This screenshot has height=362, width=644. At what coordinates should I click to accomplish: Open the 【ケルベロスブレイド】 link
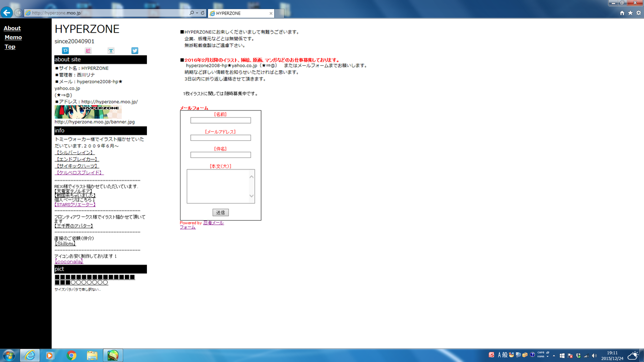click(79, 173)
